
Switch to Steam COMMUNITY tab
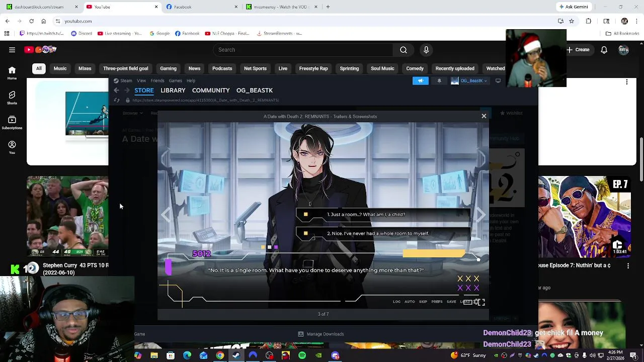coord(211,90)
